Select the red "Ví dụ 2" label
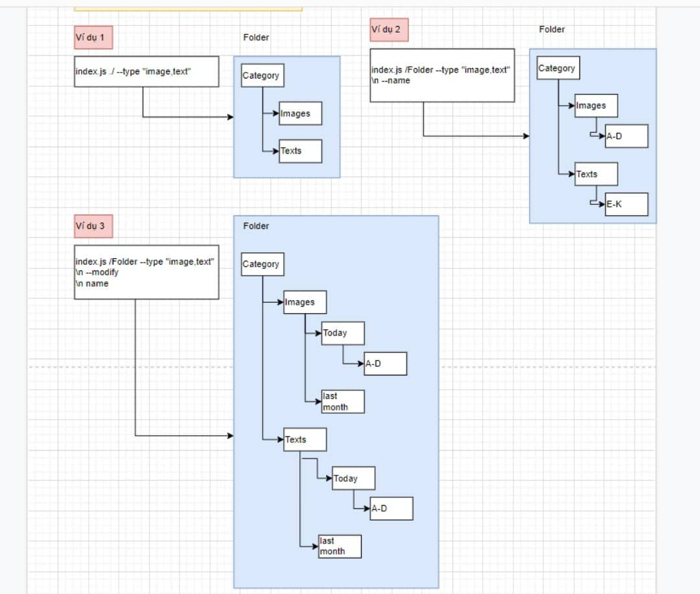700x594 pixels. (389, 30)
